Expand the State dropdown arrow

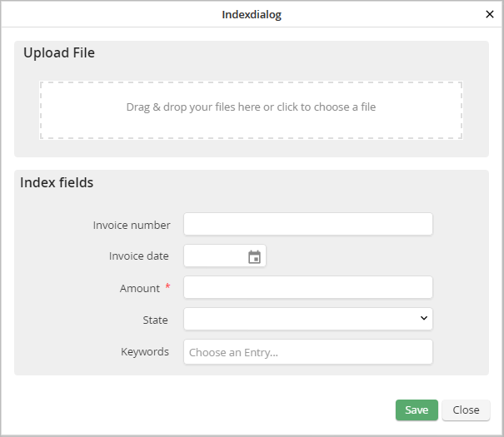click(x=423, y=319)
